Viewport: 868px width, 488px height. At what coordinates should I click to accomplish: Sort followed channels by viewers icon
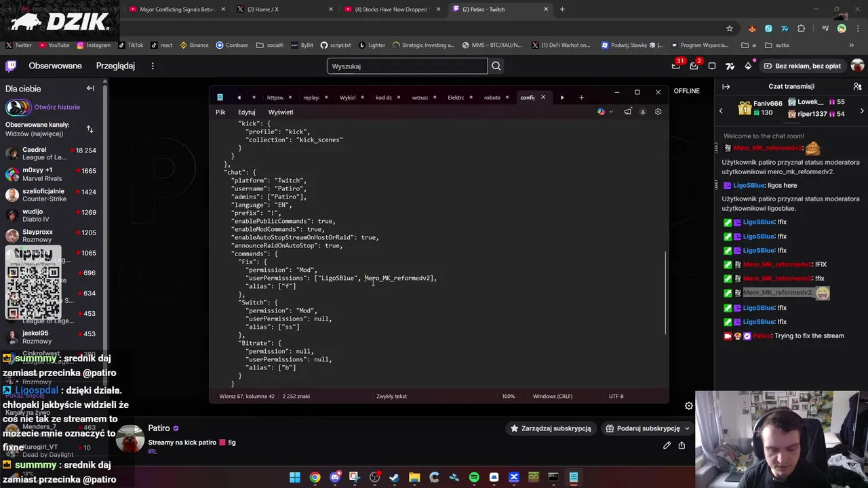(x=90, y=129)
